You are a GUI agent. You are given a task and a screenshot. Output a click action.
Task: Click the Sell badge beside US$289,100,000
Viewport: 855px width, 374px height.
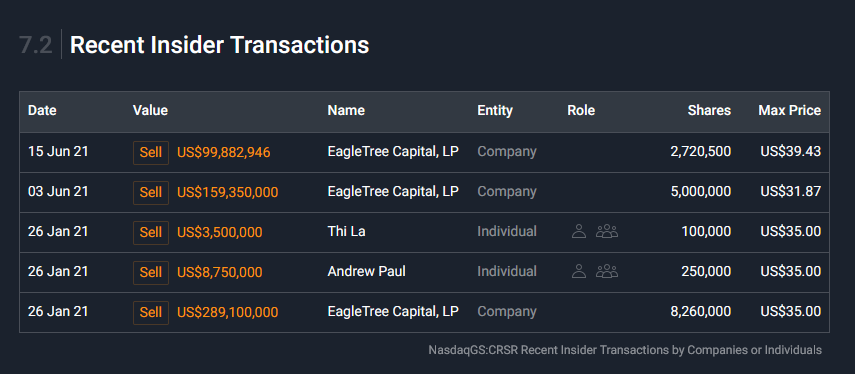pos(151,312)
